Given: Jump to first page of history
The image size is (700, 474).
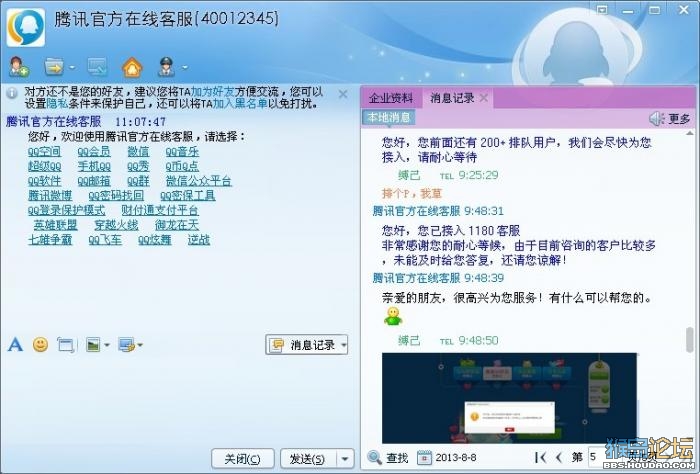Looking at the screenshot, I should coord(540,457).
